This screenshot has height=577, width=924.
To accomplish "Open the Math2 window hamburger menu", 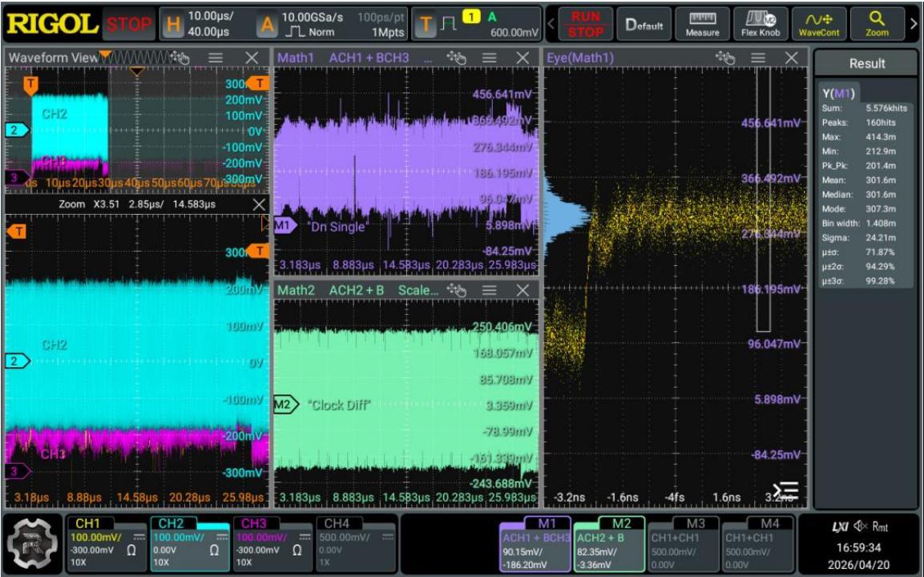I will (489, 289).
